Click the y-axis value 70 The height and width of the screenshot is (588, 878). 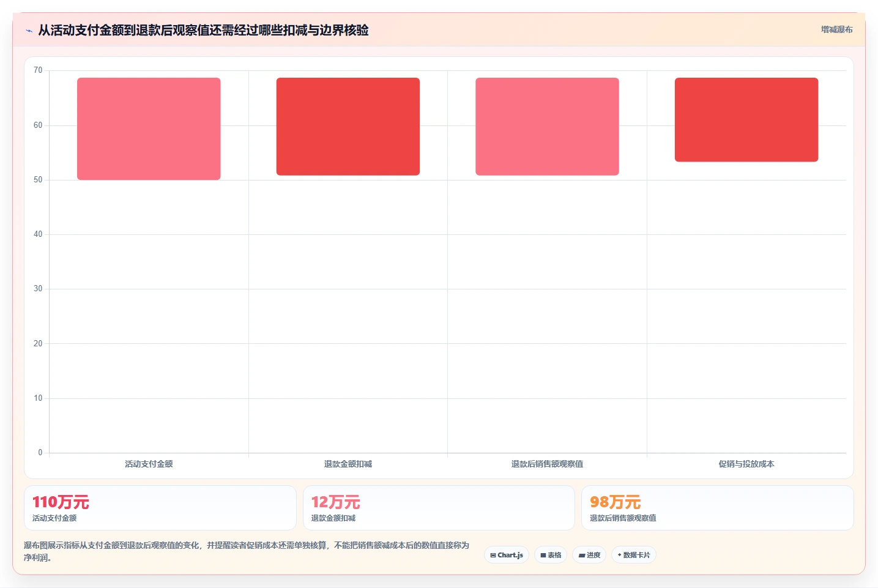(x=38, y=70)
